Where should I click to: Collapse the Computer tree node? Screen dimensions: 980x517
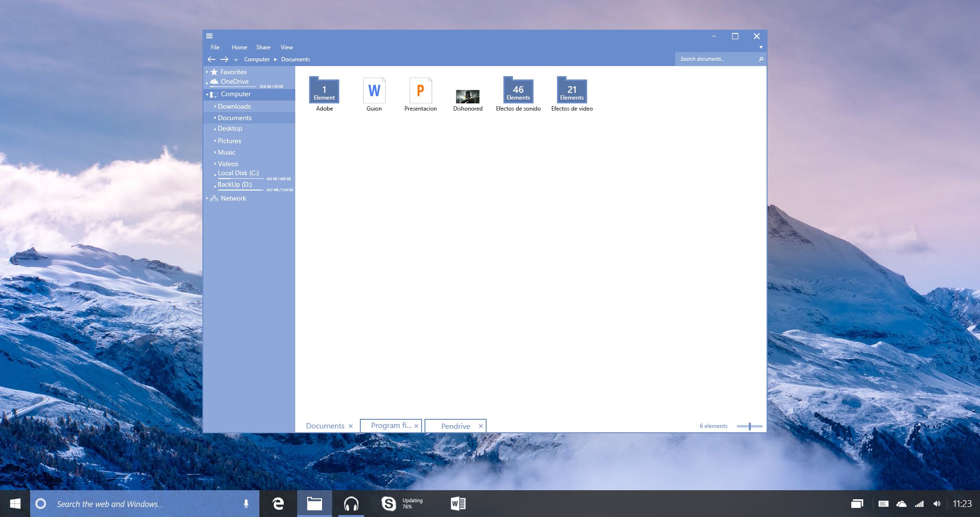click(207, 94)
